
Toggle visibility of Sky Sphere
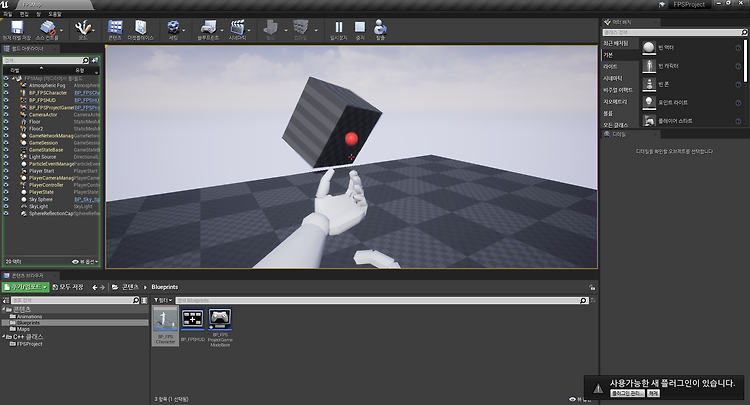pos(6,199)
